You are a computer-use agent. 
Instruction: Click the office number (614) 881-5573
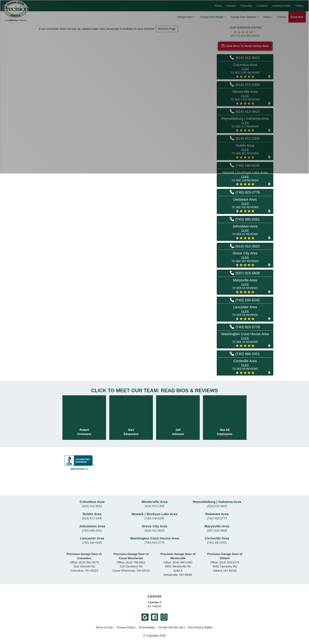tap(89, 562)
